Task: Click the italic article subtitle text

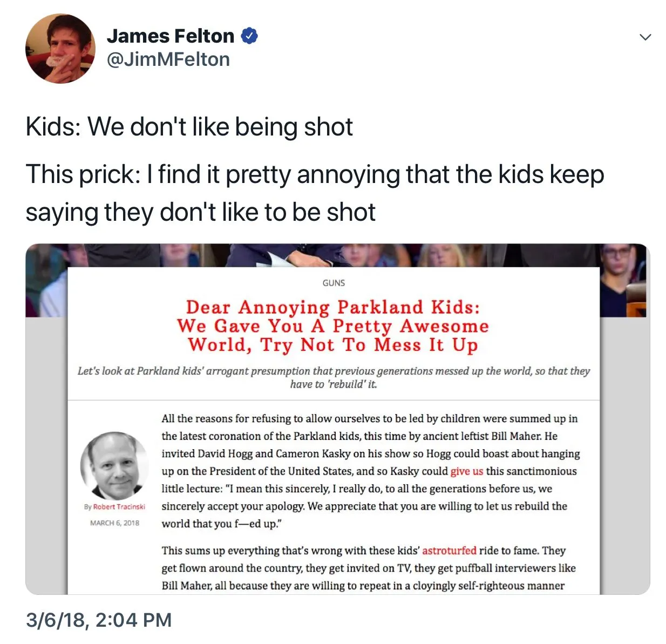Action: 334,377
